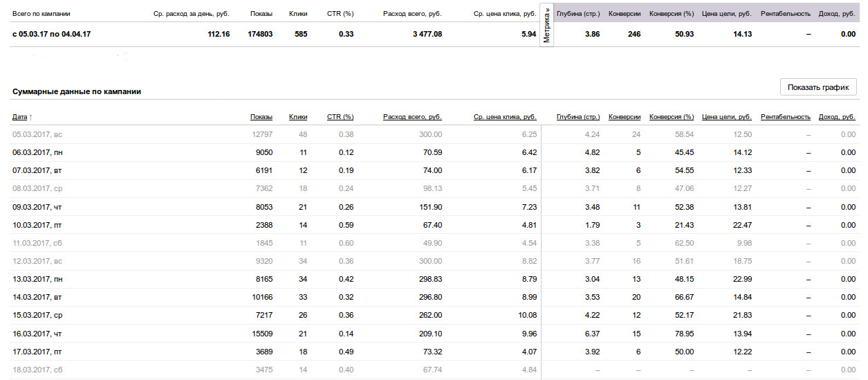Sort table by Дата column
Screen dimensions: 868x380
tap(20, 117)
